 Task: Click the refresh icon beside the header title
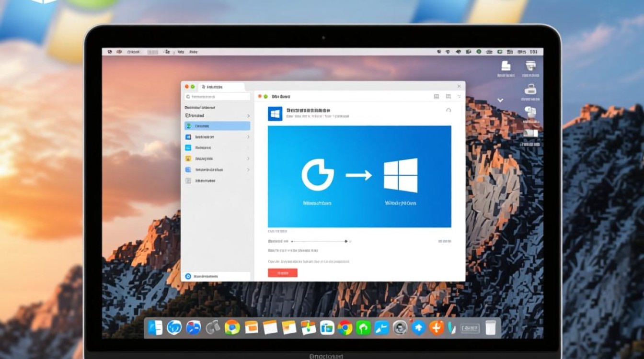click(x=448, y=110)
